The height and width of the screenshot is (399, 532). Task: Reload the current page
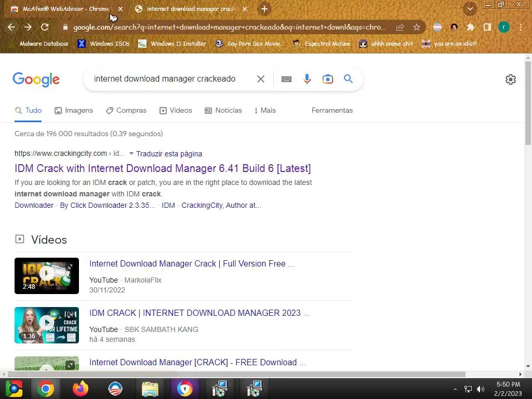45,27
